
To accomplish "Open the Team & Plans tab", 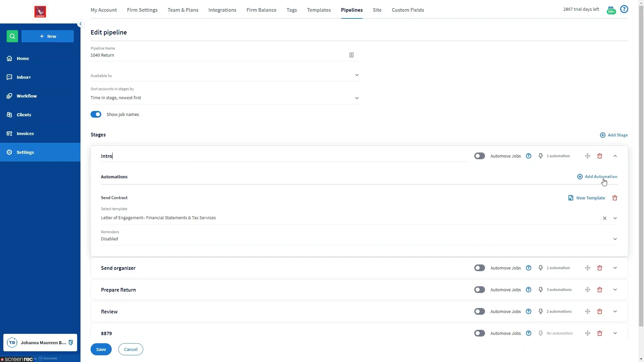I will (x=183, y=10).
